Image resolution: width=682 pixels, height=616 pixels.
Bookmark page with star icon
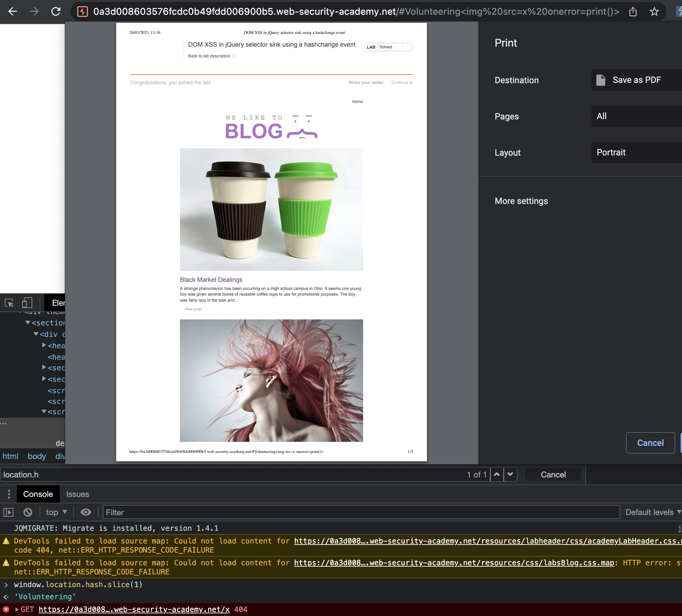click(654, 12)
